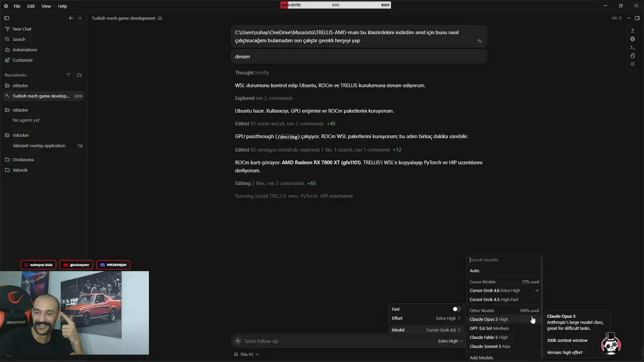
Task: Focus the Search models input field
Action: click(504, 260)
